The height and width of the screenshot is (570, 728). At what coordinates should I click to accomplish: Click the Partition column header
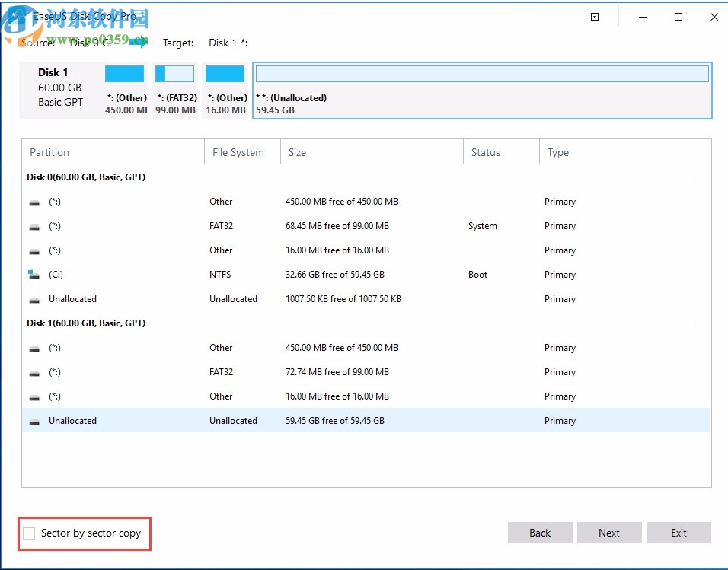49,152
